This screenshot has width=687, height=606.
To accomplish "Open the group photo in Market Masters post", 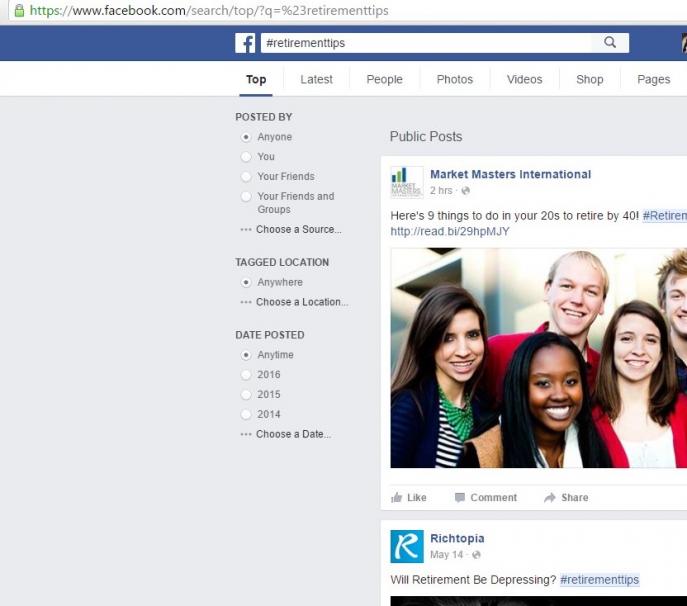I will coord(538,358).
